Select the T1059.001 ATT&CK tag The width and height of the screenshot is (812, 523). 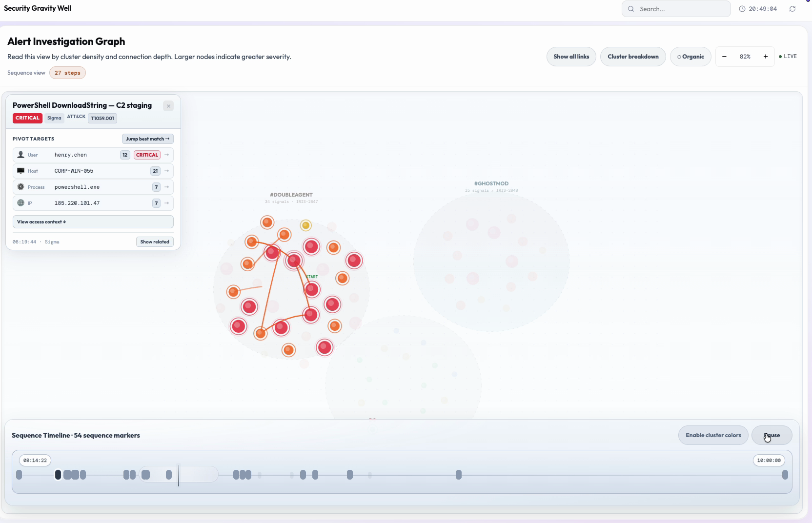102,118
